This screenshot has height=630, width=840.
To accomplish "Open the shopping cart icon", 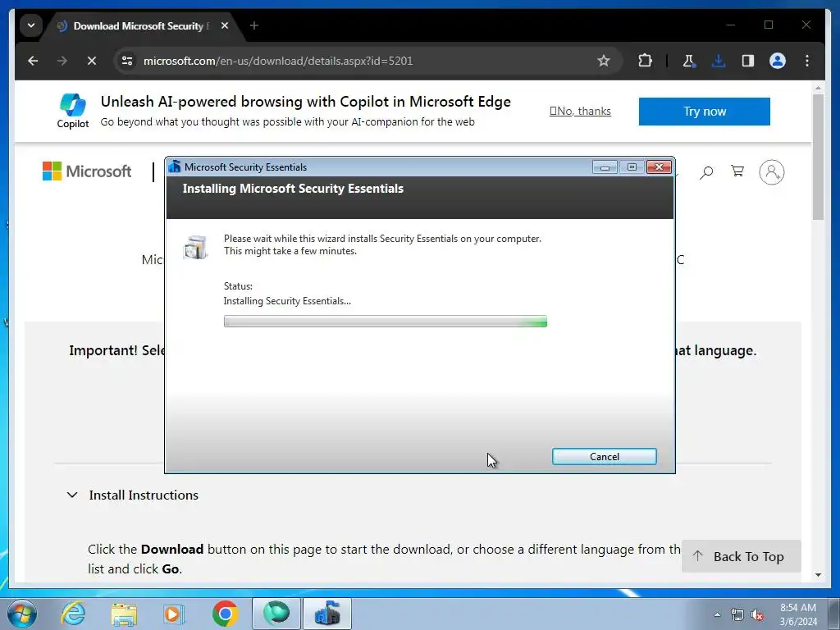I will pyautogui.click(x=737, y=171).
